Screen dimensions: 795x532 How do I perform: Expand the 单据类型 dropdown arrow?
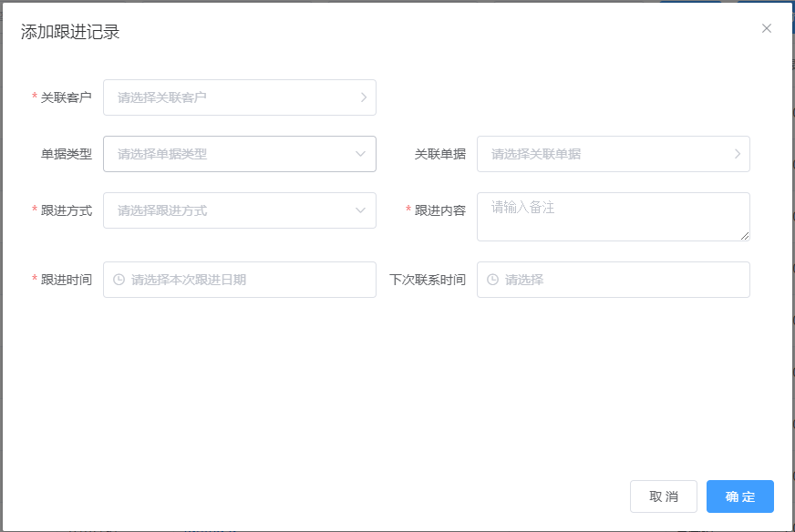360,154
